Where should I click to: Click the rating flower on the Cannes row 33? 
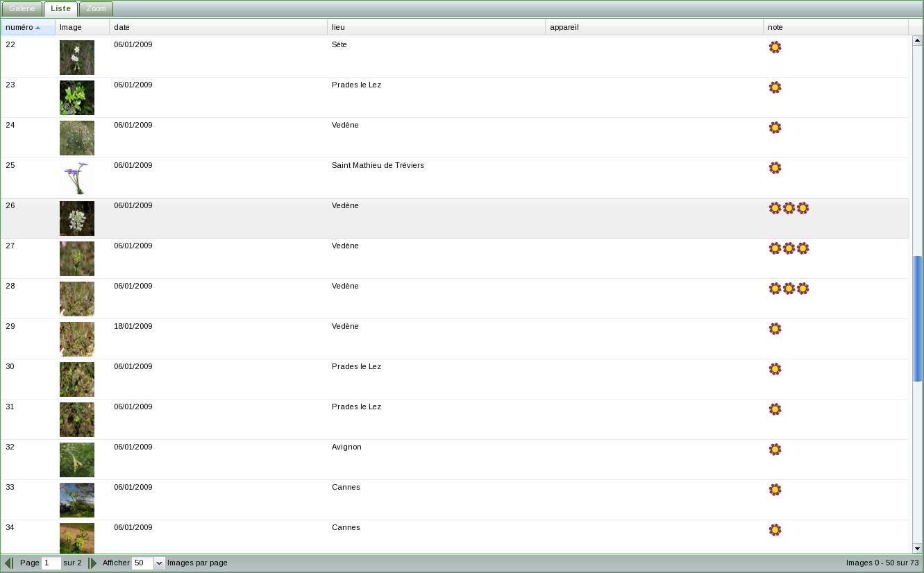[x=775, y=490]
